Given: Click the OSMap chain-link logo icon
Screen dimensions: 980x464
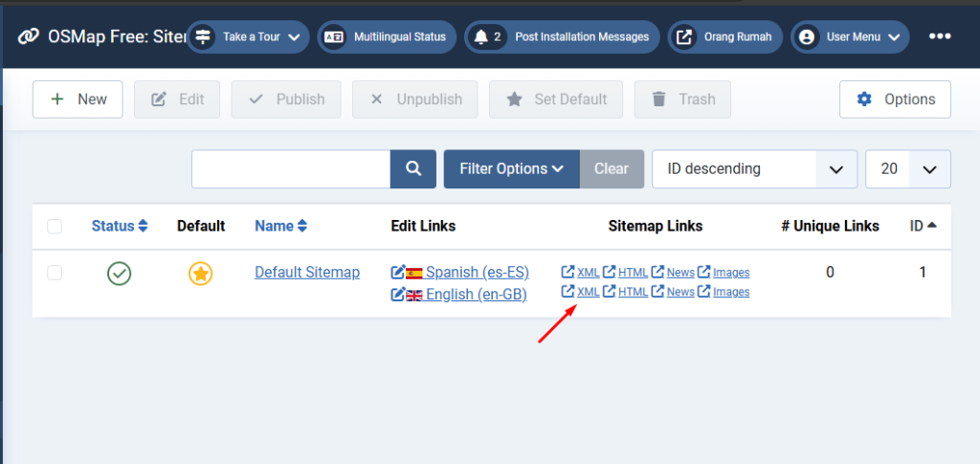Looking at the screenshot, I should coord(29,37).
